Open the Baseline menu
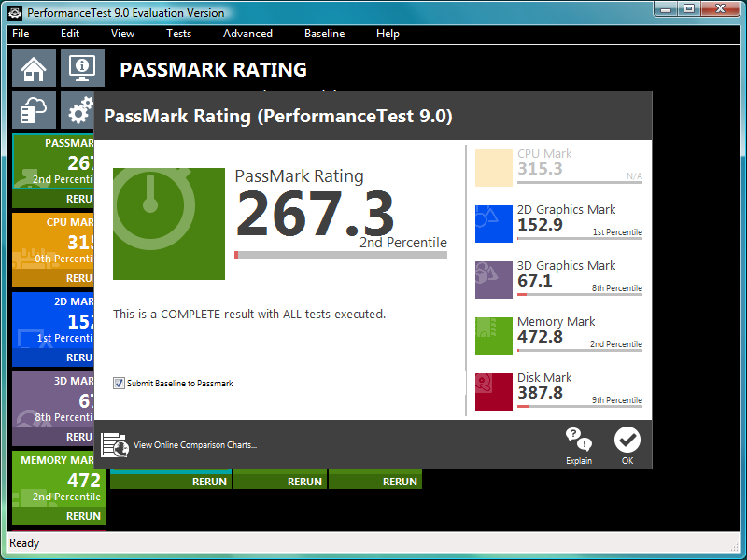Screen dimensions: 747x560 tap(324, 34)
